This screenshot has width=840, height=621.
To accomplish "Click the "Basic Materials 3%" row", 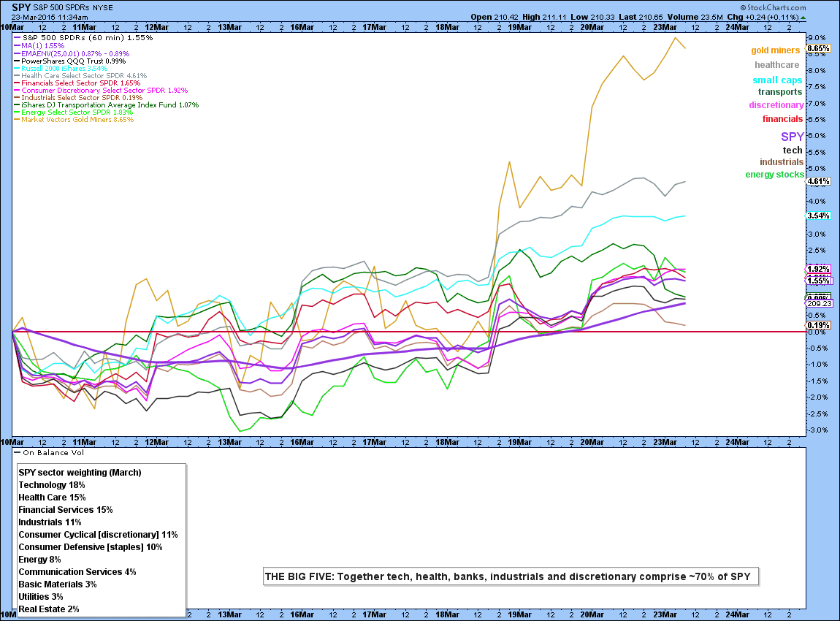I will (57, 584).
